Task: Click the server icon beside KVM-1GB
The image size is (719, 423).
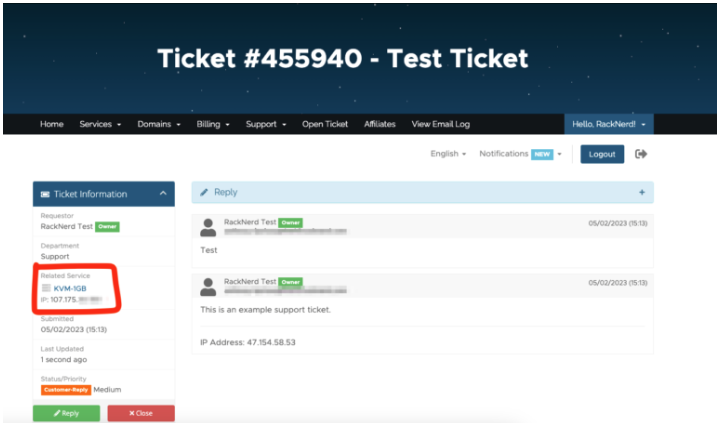Action: 46,288
